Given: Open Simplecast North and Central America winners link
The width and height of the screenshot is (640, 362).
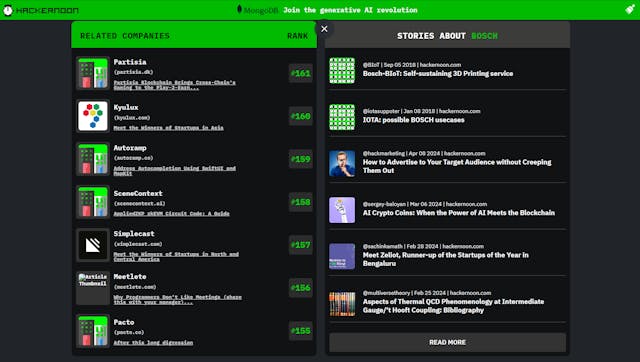Looking at the screenshot, I should pos(176,256).
